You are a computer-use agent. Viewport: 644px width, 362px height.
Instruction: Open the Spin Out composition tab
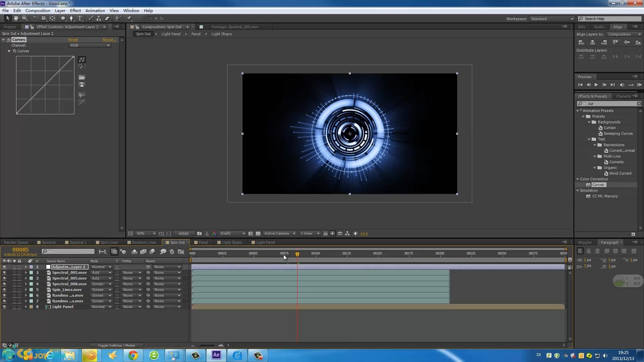click(177, 242)
